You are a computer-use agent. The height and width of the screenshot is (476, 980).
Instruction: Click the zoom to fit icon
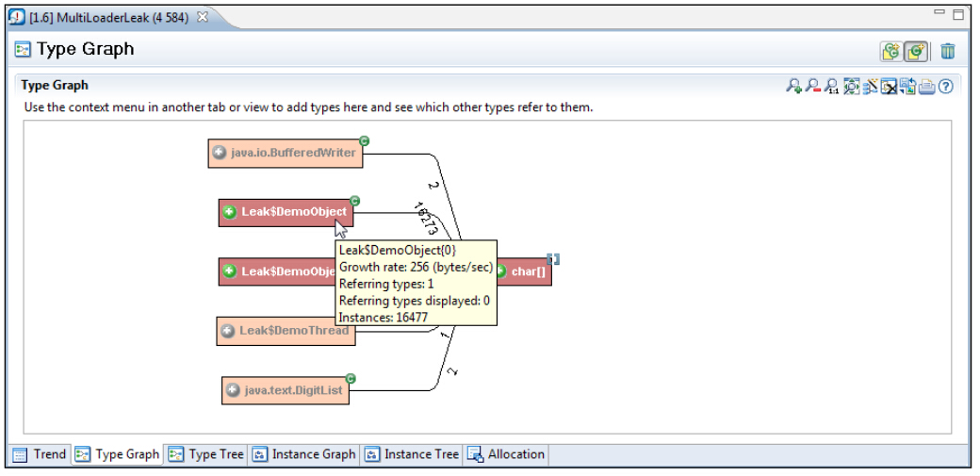click(851, 87)
